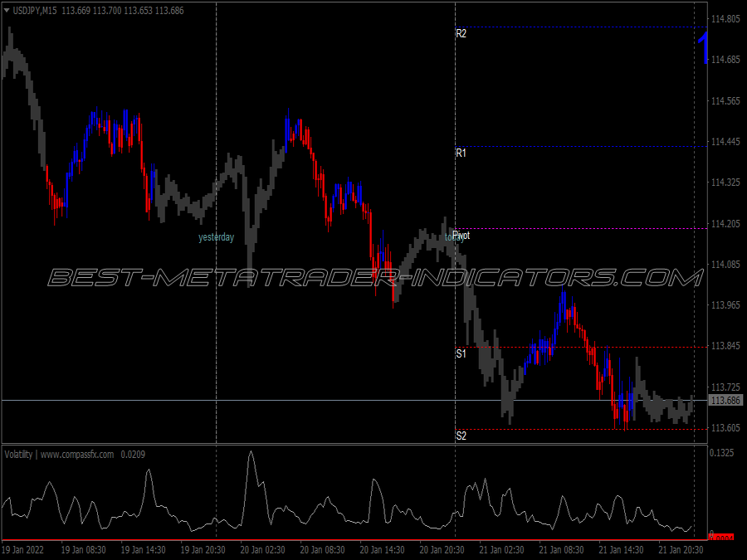Click the '21 Jan 08:30' time axis label
The height and width of the screenshot is (560, 747).
(x=561, y=550)
